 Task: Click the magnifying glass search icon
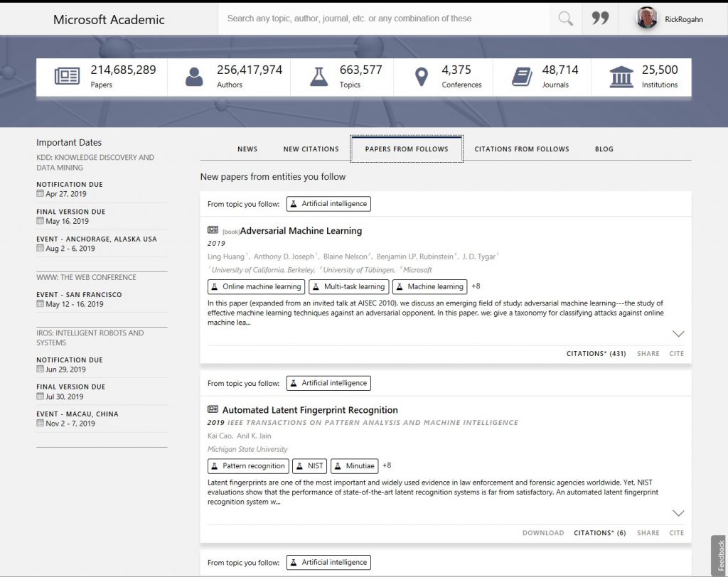pos(565,18)
